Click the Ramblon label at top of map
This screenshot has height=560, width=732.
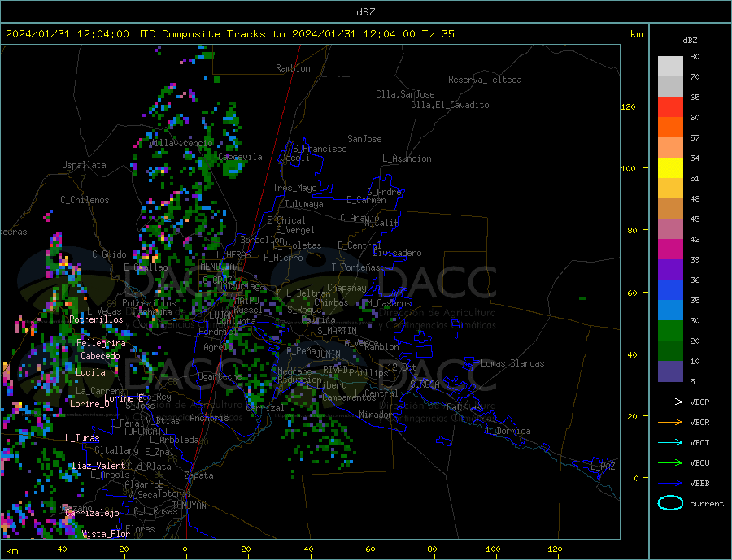click(293, 68)
